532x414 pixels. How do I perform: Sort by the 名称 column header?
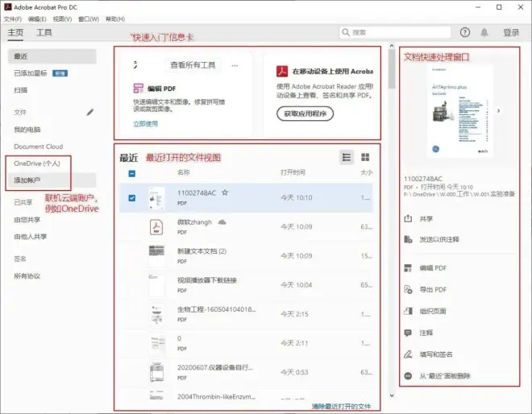point(184,172)
